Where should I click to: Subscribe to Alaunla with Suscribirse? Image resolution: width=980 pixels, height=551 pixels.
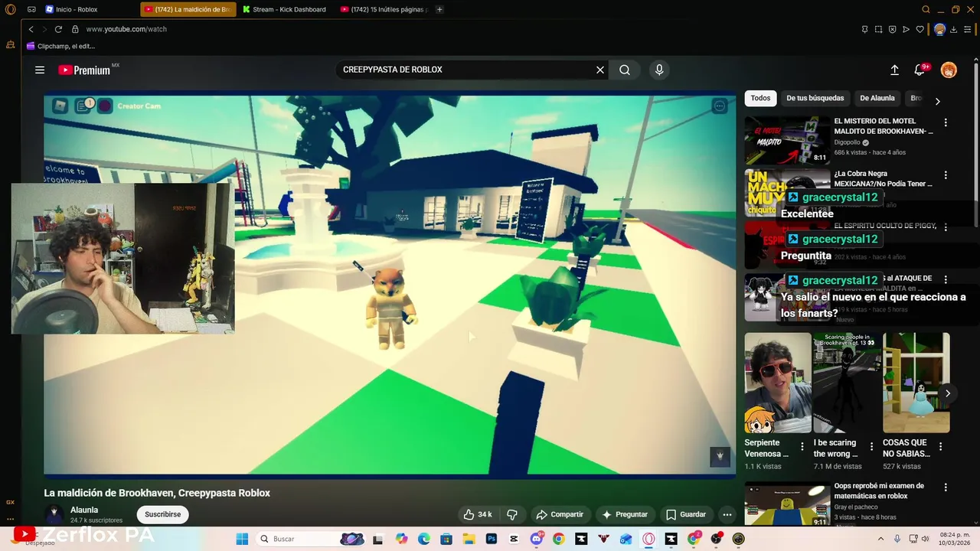coord(163,514)
